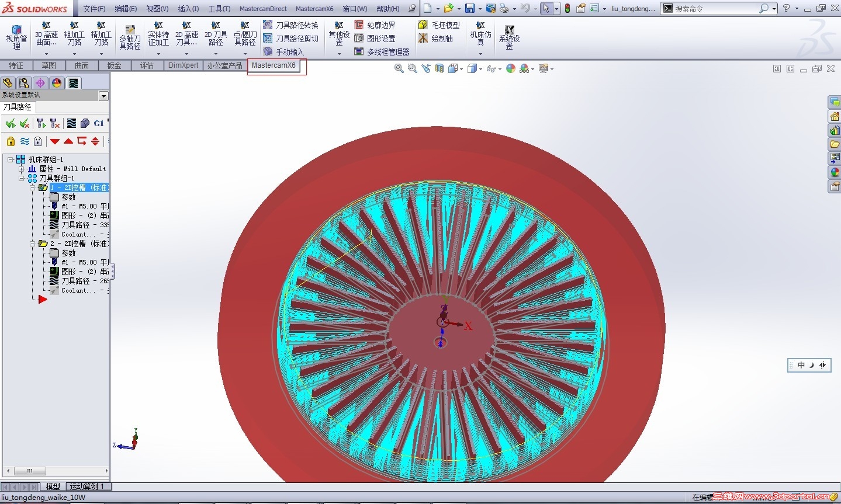The width and height of the screenshot is (841, 504).
Task: Open the MastercamDirect menu
Action: 263,9
